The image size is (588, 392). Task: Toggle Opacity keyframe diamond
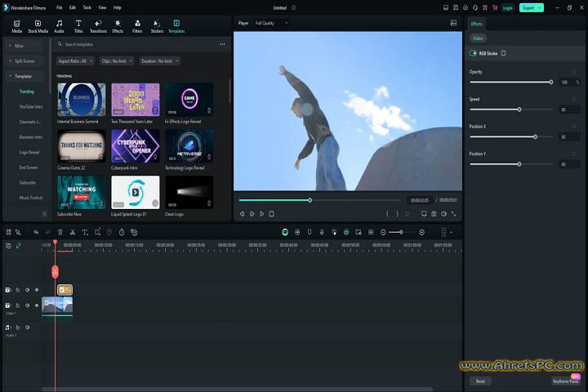coord(574,72)
